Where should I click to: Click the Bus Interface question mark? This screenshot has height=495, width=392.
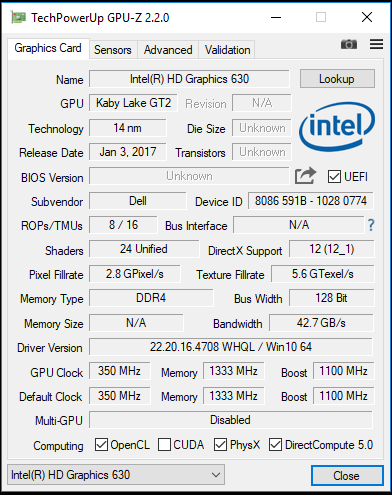click(x=371, y=225)
